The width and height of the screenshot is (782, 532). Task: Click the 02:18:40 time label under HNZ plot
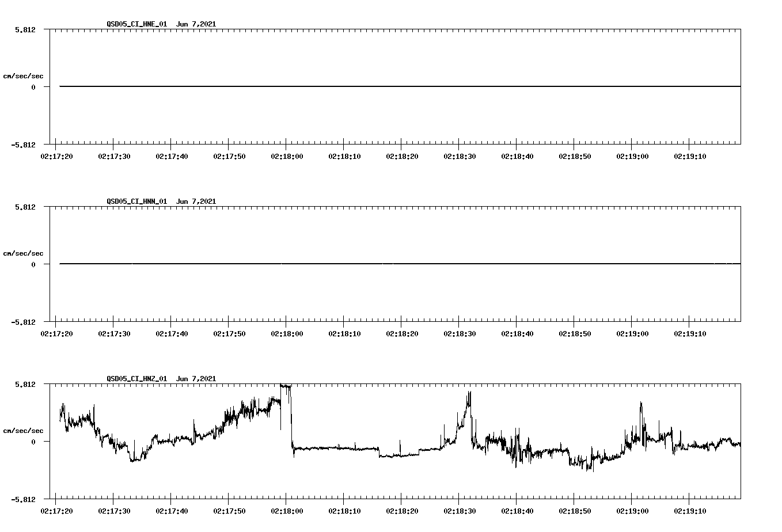click(x=517, y=511)
